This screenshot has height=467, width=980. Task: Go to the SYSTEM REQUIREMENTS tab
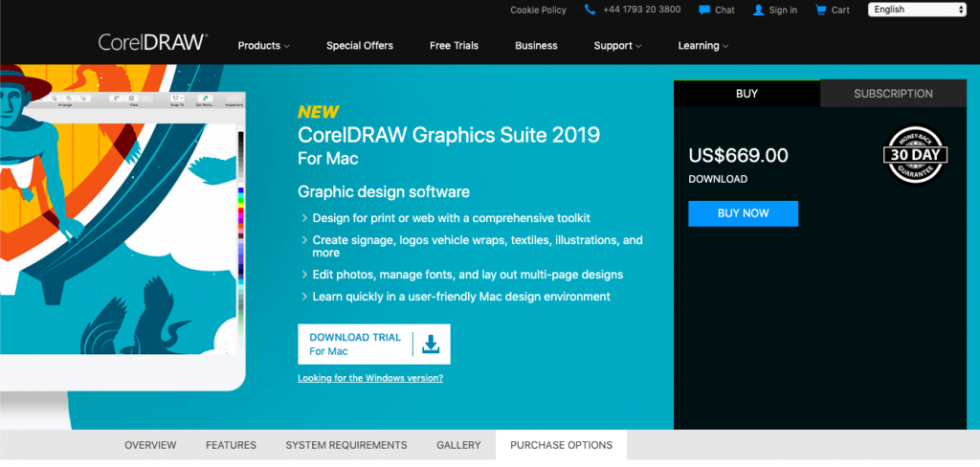click(x=346, y=445)
